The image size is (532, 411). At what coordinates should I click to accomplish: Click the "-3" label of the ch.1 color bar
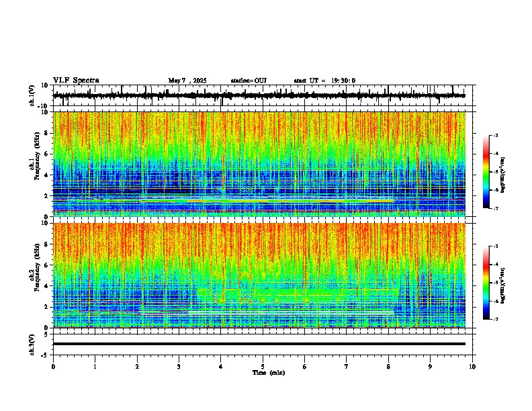496,135
